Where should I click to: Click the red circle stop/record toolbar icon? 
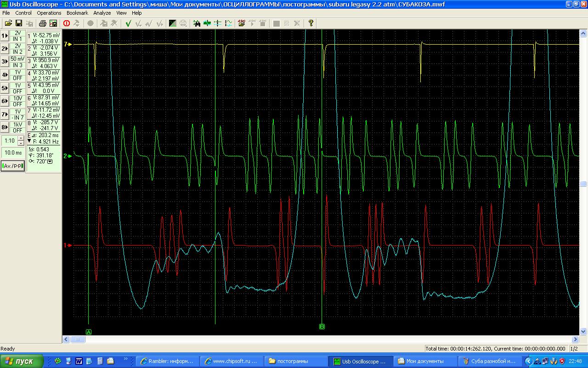(x=67, y=23)
